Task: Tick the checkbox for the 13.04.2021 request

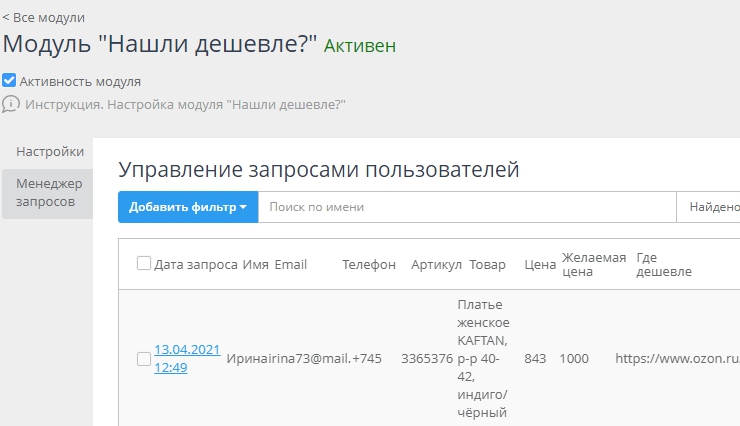Action: [x=144, y=359]
